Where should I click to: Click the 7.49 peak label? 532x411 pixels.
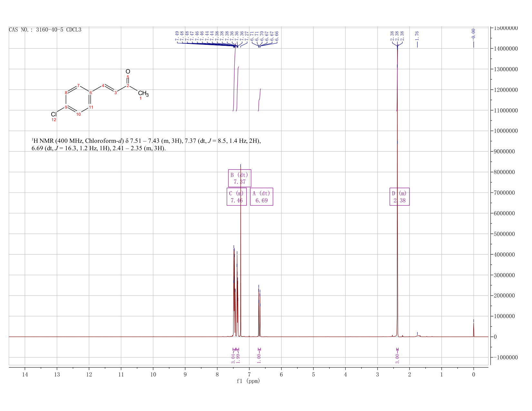[x=177, y=36]
